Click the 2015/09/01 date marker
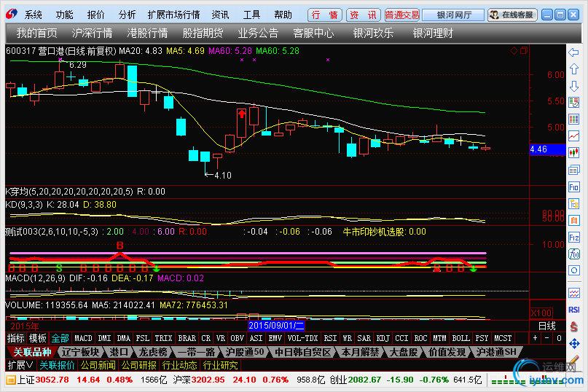Screen dimensions: 588x392 (276, 326)
